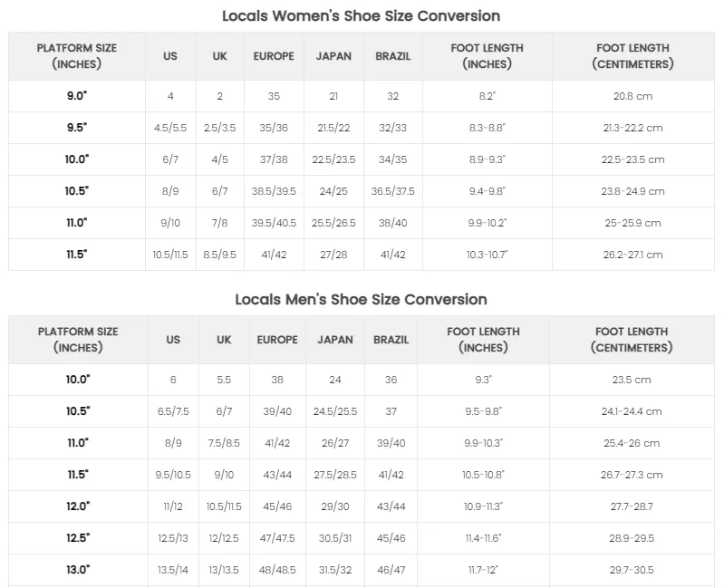Click Men's platform size 12.0" row label
The image size is (724, 588).
78,506
